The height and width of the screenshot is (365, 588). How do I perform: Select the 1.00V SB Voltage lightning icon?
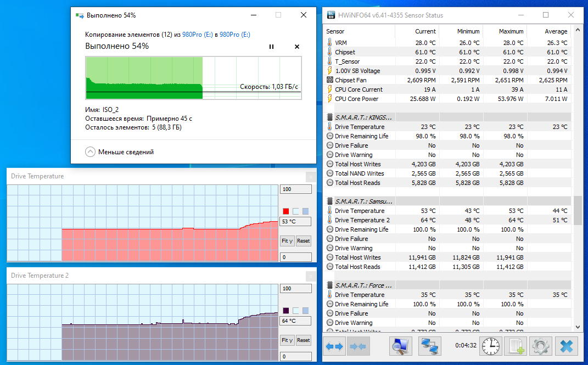329,71
